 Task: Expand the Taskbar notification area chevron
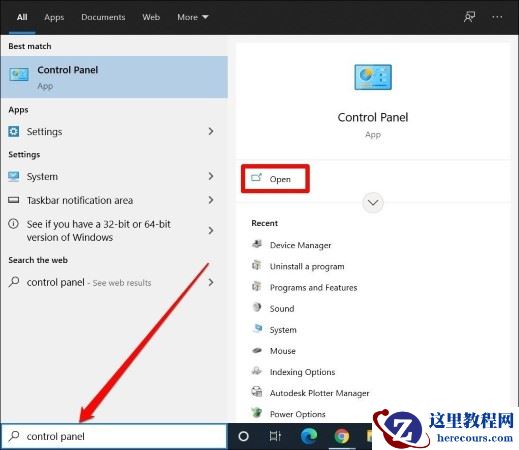(211, 200)
